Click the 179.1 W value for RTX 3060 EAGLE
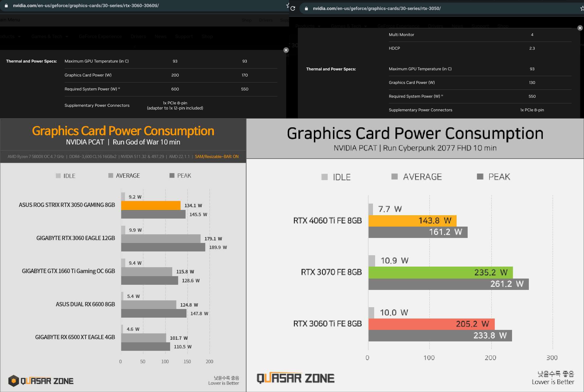The image size is (584, 392). (213, 239)
